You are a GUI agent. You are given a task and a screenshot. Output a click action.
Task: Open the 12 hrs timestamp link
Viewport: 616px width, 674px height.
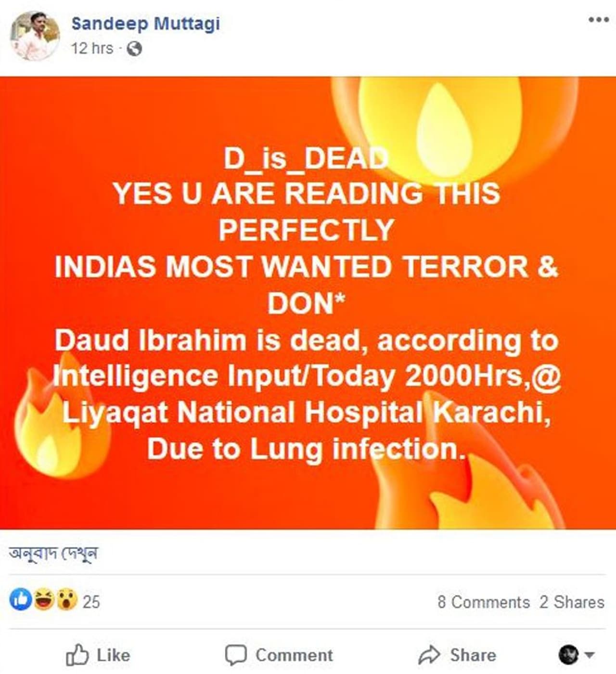(x=92, y=49)
